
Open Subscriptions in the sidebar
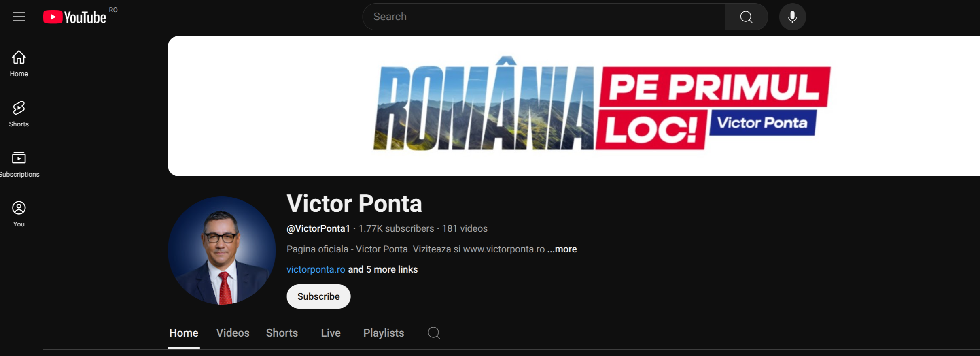point(19,164)
